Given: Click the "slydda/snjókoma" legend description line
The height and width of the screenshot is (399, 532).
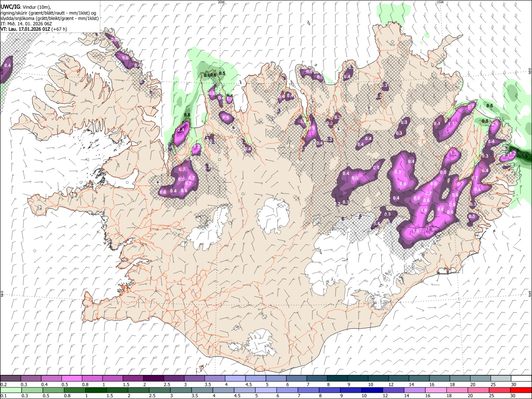Looking at the screenshot, I should point(49,18).
